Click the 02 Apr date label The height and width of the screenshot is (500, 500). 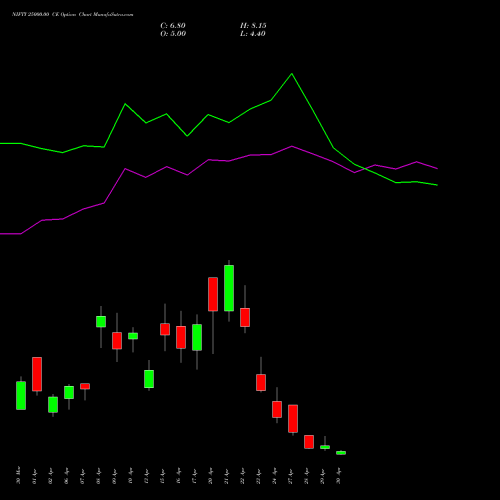[x=50, y=476]
